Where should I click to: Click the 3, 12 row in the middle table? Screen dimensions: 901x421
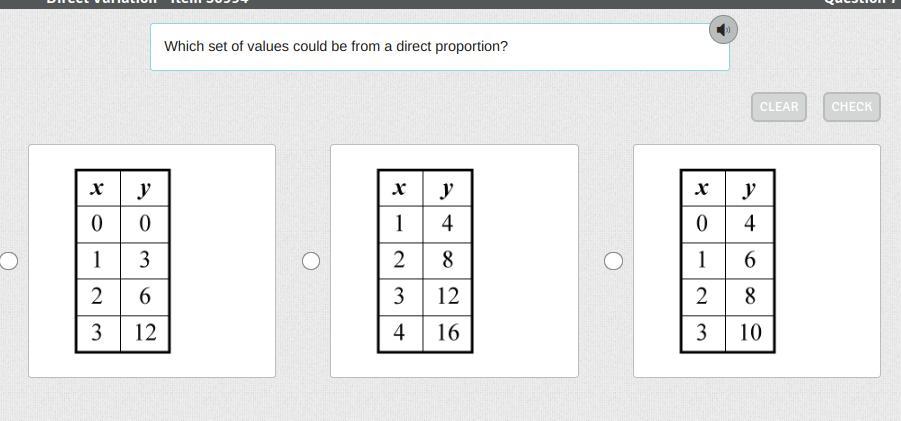click(425, 297)
